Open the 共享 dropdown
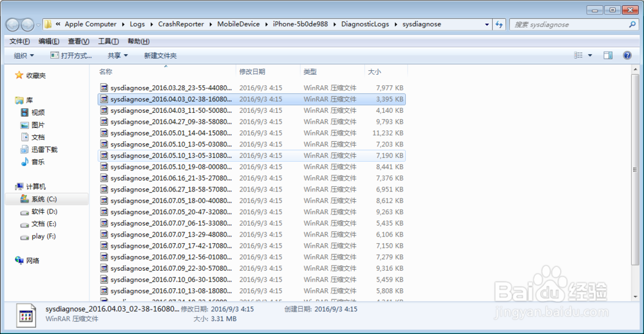 [118, 55]
